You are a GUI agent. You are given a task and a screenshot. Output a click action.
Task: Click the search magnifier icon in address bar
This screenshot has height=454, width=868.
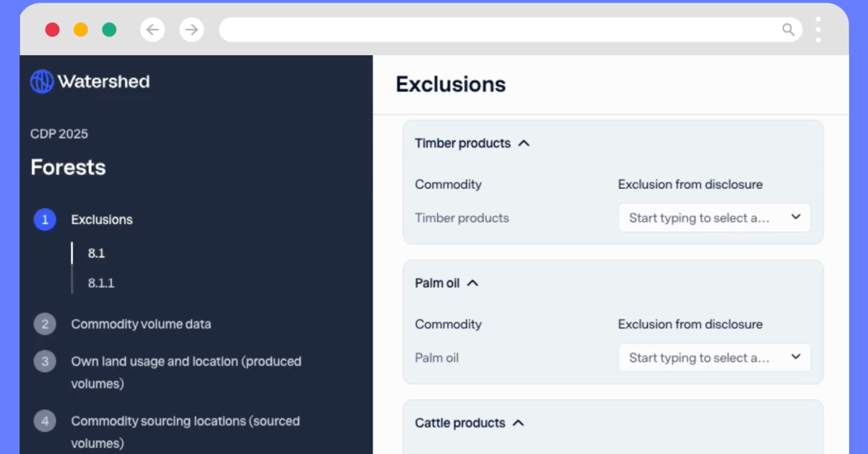pos(788,30)
